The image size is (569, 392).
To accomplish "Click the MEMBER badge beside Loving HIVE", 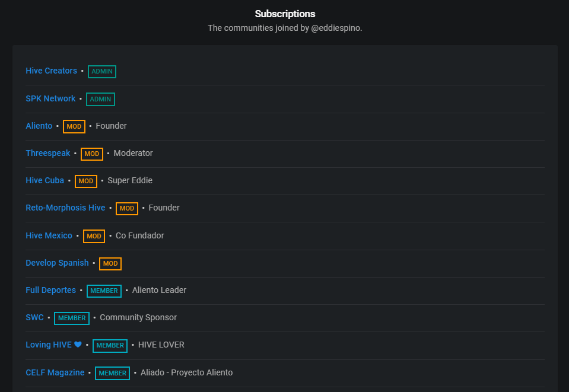I will click(110, 346).
